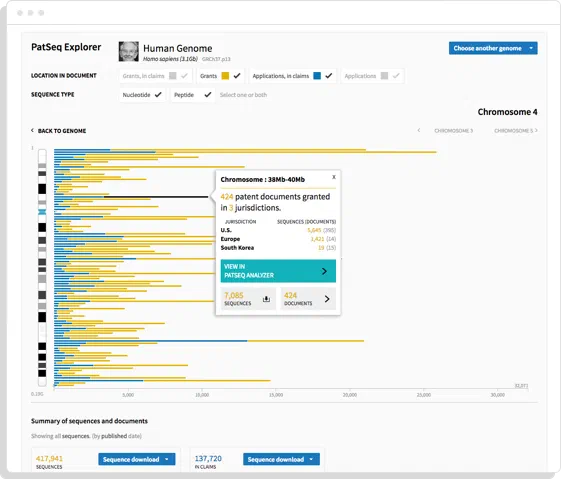
Task: Click View in PatSeq Analyzer button
Action: 278,271
